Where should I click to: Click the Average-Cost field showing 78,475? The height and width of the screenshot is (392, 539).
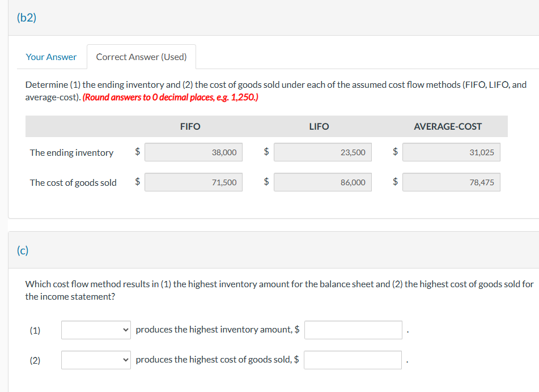coord(451,182)
